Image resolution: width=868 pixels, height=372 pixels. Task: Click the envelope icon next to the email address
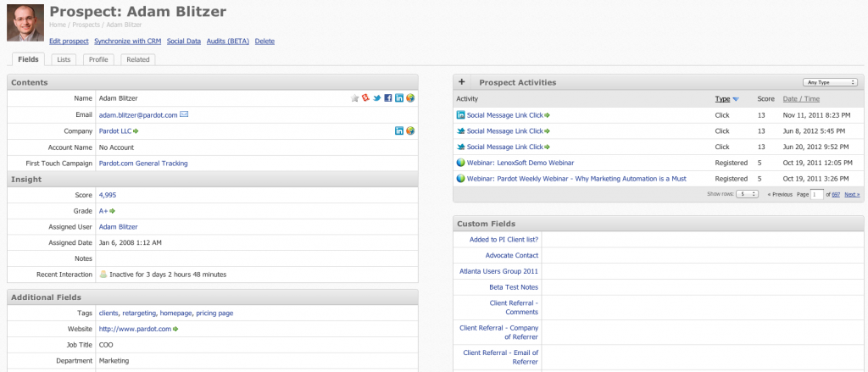[184, 114]
